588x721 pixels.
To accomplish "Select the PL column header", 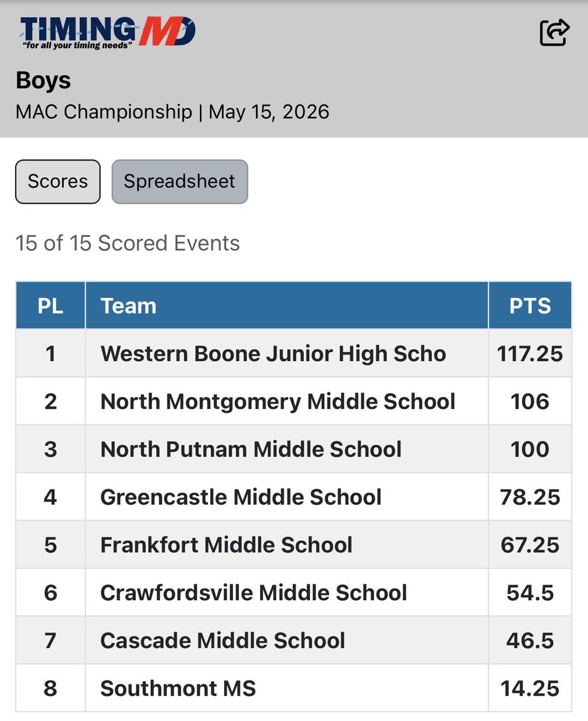I will pyautogui.click(x=50, y=305).
